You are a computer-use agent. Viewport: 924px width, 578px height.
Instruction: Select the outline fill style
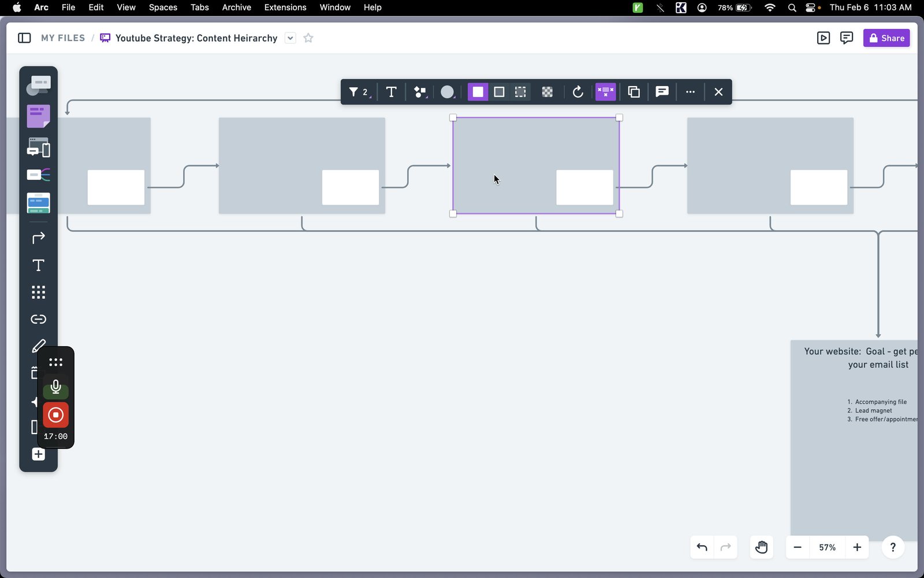[499, 92]
